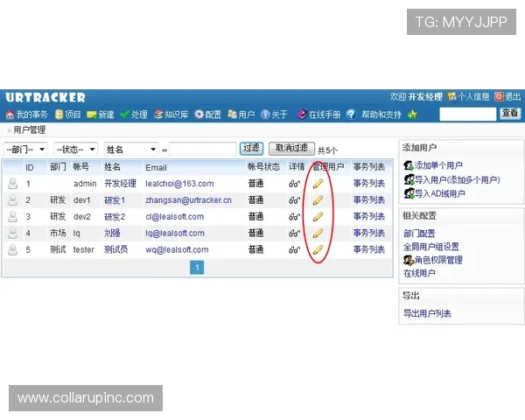Image resolution: width=525 pixels, height=420 pixels.
Task: Click email wq@lealsoft.com
Action: click(177, 249)
